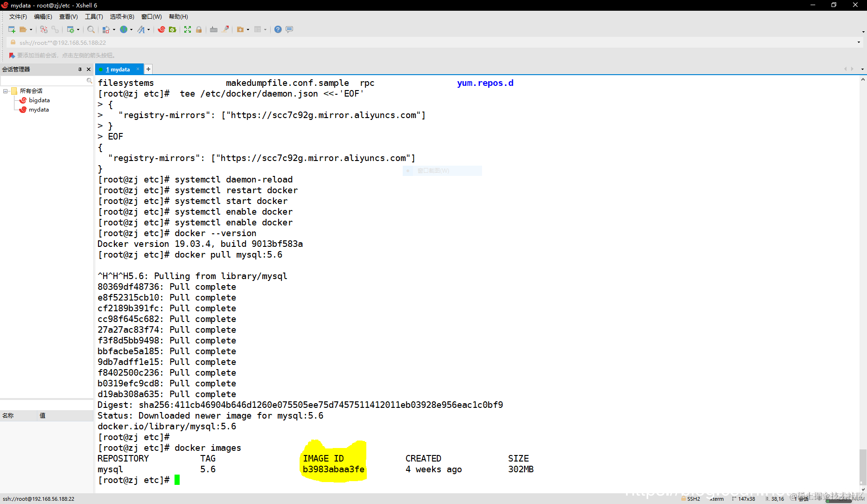The width and height of the screenshot is (867, 504).
Task: Click the terminal scrollbar up arrow
Action: (x=863, y=80)
